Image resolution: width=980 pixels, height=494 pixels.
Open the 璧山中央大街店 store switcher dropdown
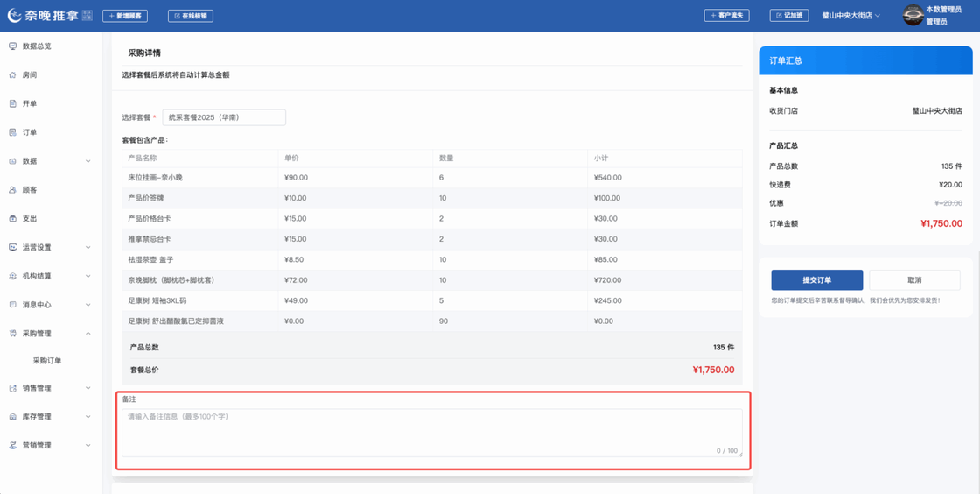point(850,16)
